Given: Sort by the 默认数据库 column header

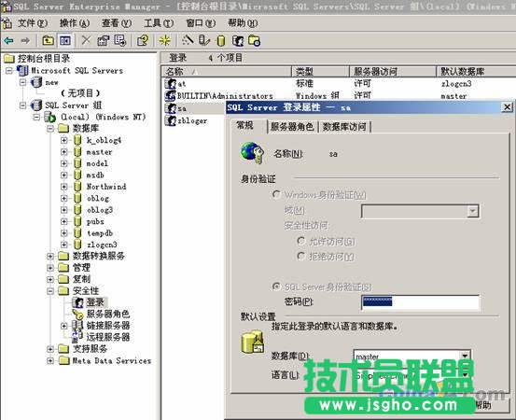Looking at the screenshot, I should click(476, 71).
